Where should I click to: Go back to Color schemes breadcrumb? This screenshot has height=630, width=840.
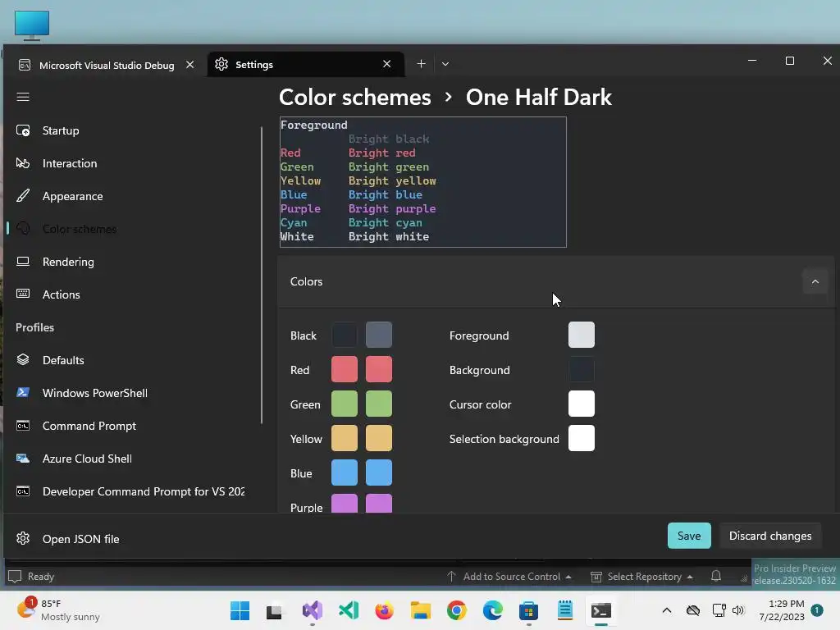pos(354,98)
